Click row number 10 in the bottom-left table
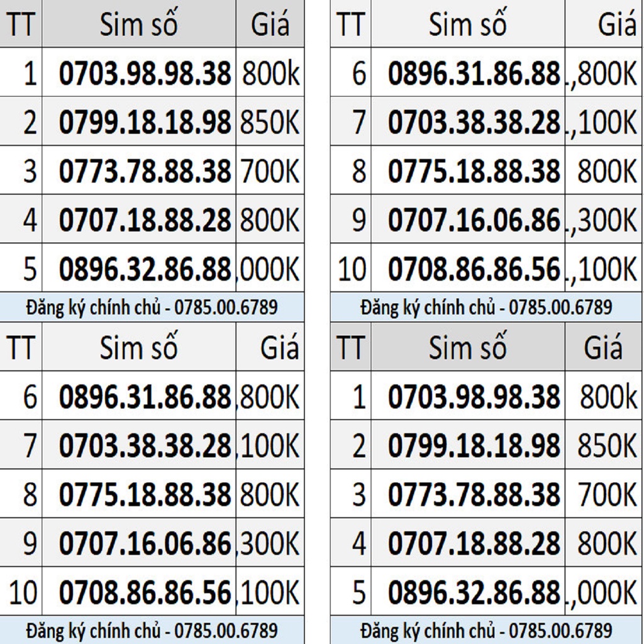644x644 pixels. (23, 592)
